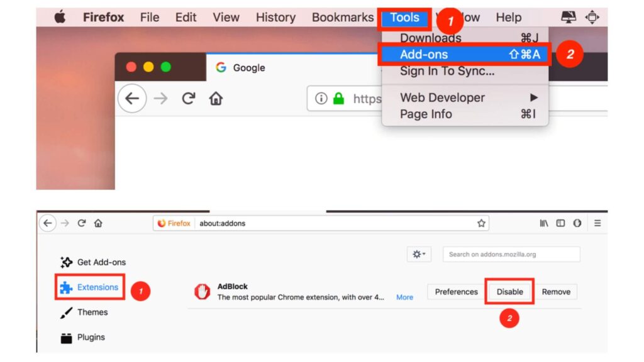644x362 pixels.
Task: Toggle the sidebar view icon
Action: [560, 223]
